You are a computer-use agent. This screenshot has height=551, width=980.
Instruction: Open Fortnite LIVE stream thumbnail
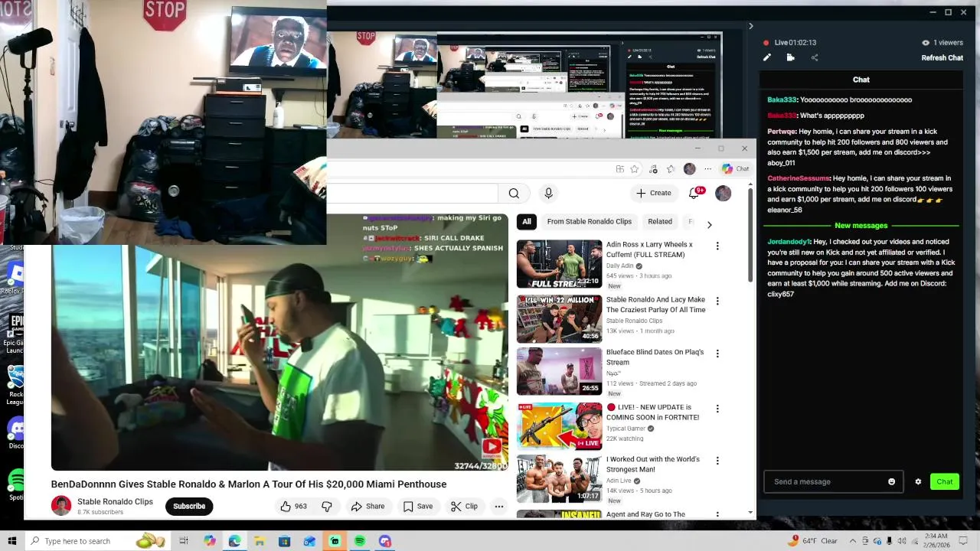(x=559, y=426)
